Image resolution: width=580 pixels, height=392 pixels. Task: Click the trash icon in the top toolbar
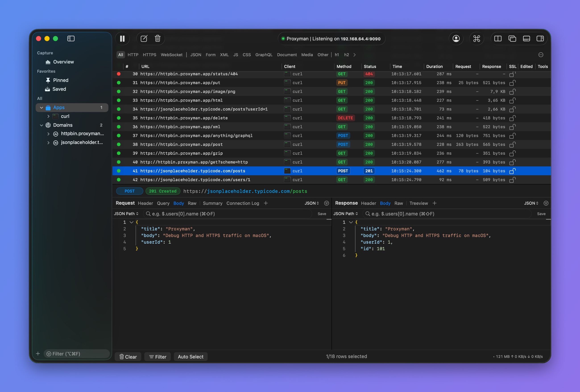point(157,39)
